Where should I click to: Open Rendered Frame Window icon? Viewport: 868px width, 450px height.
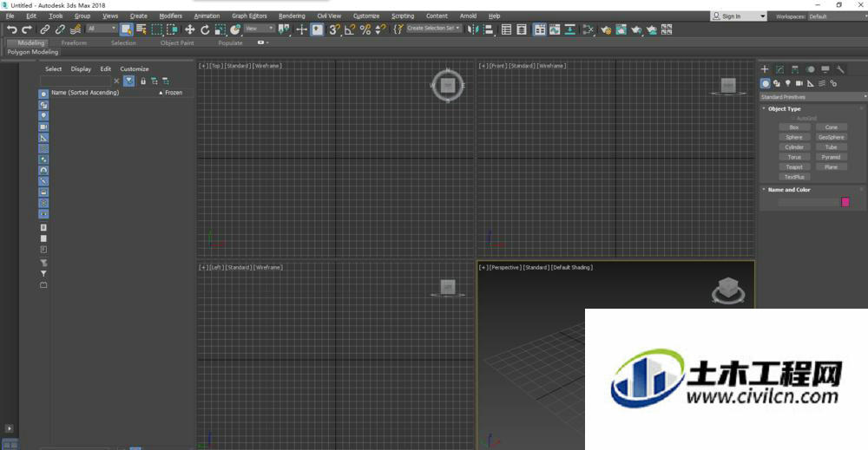[x=621, y=29]
